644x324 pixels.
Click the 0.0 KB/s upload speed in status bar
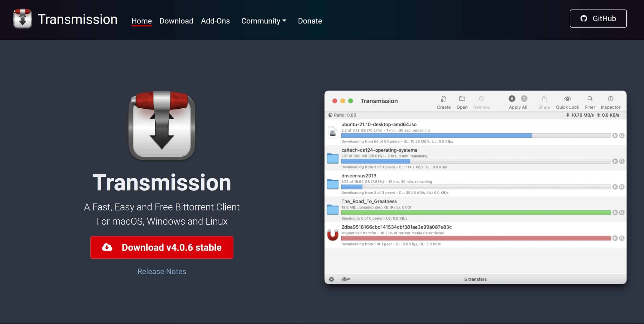pyautogui.click(x=611, y=115)
